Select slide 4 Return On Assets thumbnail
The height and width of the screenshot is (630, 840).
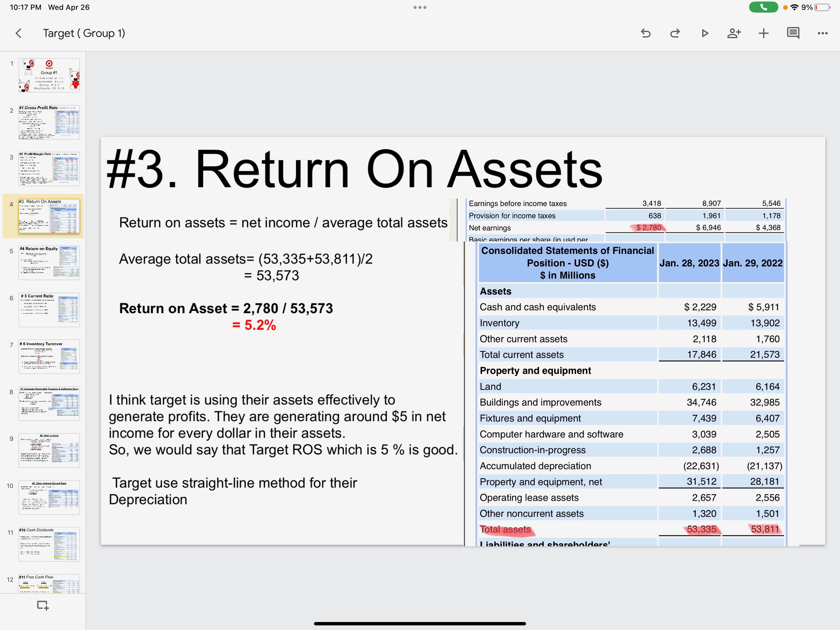[x=49, y=216]
